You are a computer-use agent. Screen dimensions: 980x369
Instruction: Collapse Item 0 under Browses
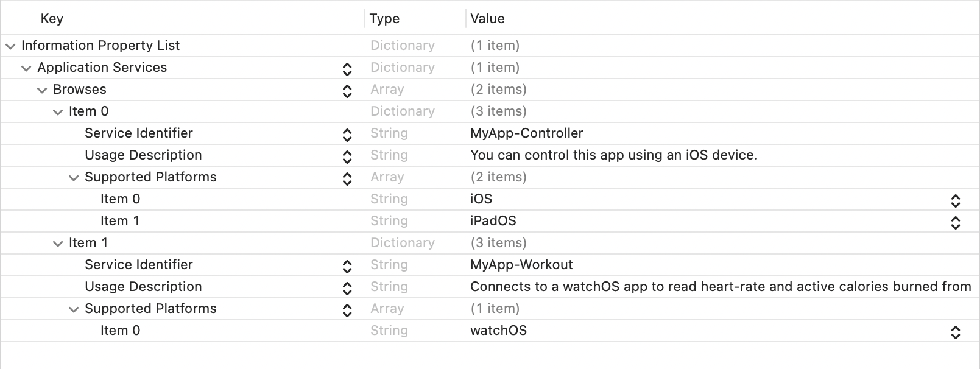pos(57,111)
